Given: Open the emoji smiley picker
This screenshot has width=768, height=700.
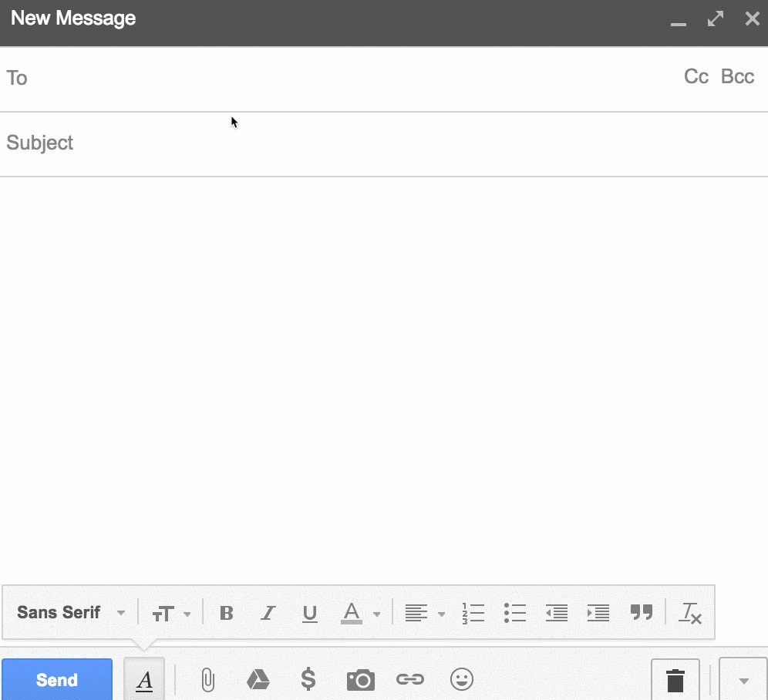Looking at the screenshot, I should pyautogui.click(x=461, y=679).
